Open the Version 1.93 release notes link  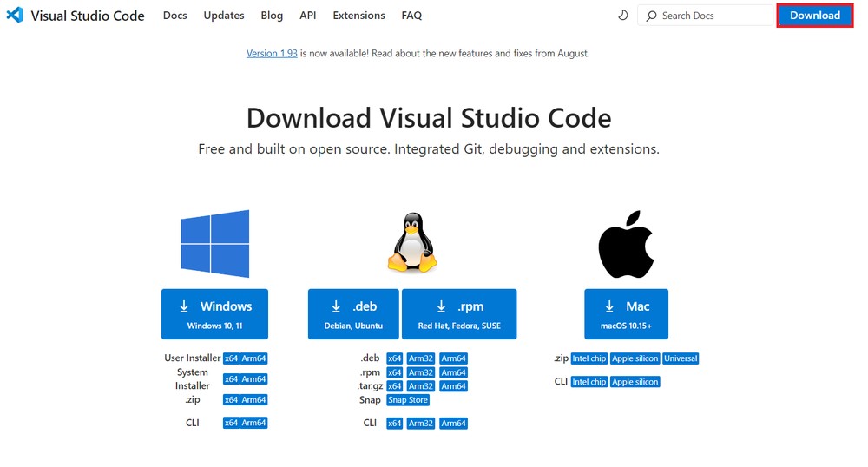[x=272, y=53]
